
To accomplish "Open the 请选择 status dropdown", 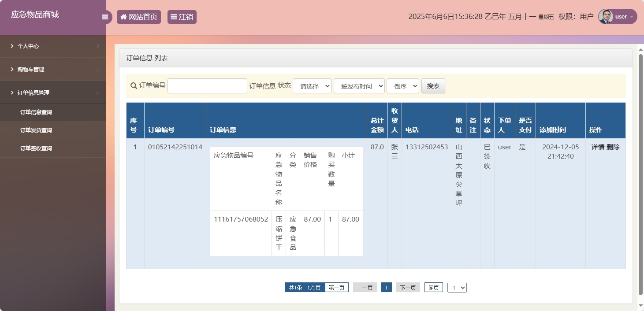I will pos(312,86).
